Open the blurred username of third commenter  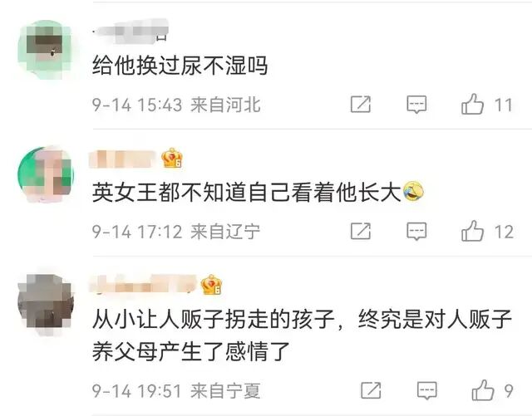point(143,285)
